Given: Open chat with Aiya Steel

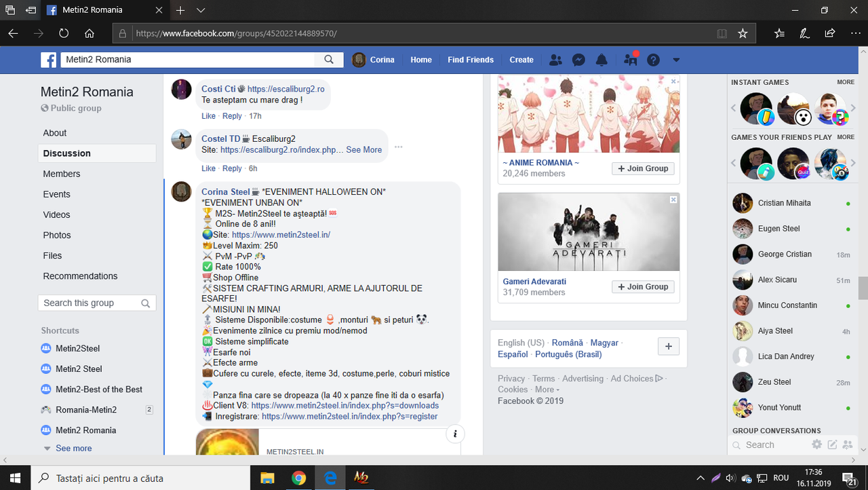Looking at the screenshot, I should point(792,331).
